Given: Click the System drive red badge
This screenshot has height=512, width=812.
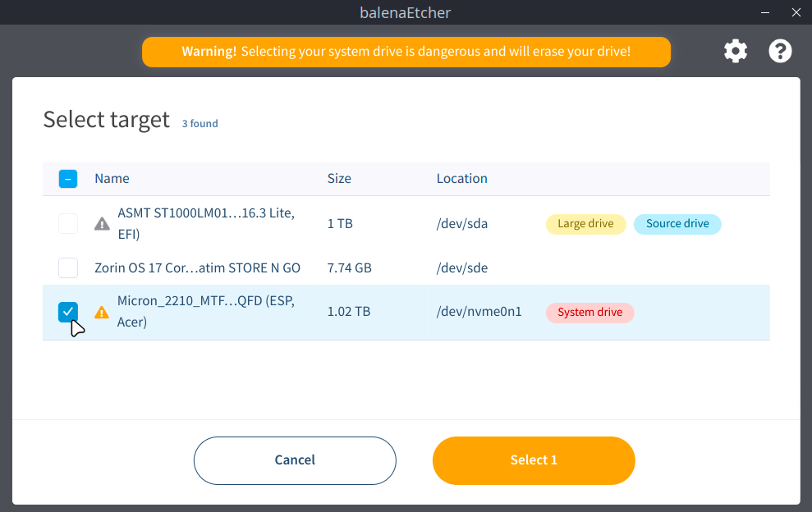Looking at the screenshot, I should 590,313.
